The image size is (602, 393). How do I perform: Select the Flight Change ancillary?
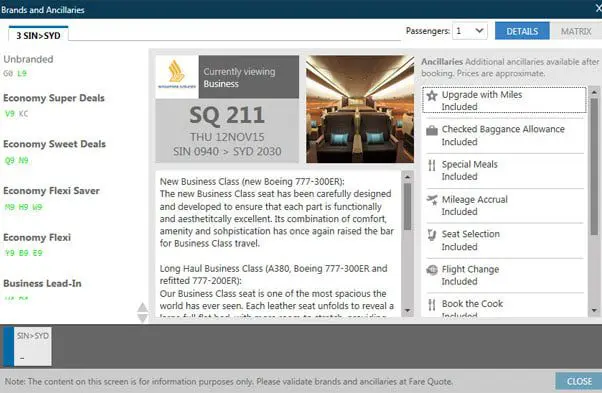pyautogui.click(x=504, y=275)
